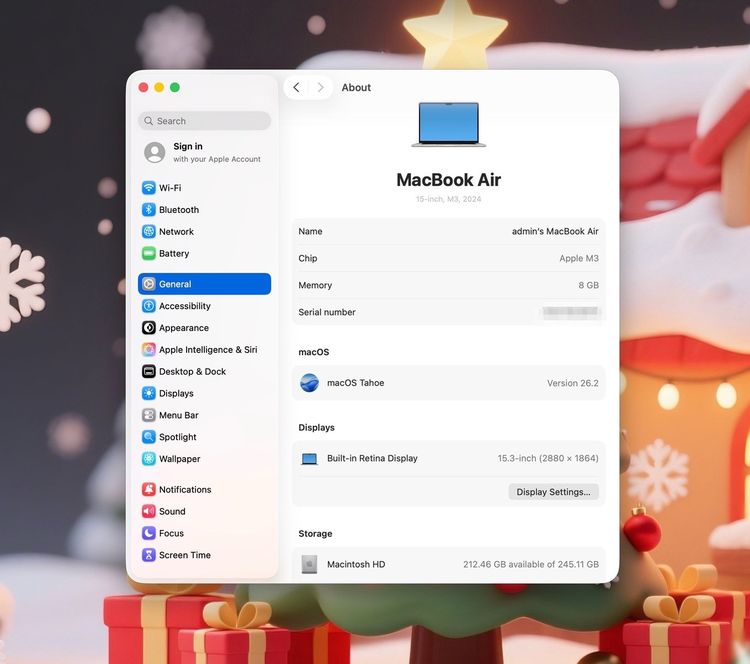Click the blurred serial number value

pos(571,312)
